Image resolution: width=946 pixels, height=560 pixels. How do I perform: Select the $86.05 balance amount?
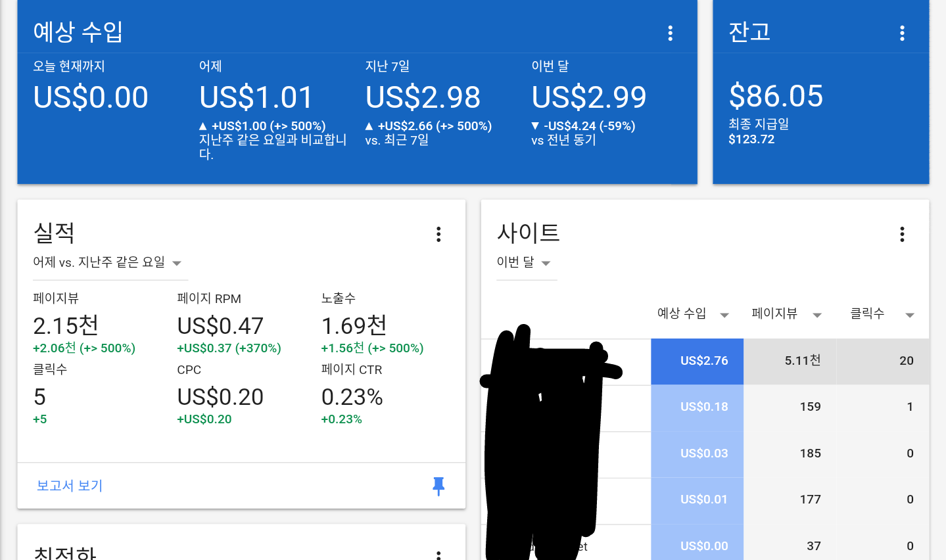(x=776, y=97)
